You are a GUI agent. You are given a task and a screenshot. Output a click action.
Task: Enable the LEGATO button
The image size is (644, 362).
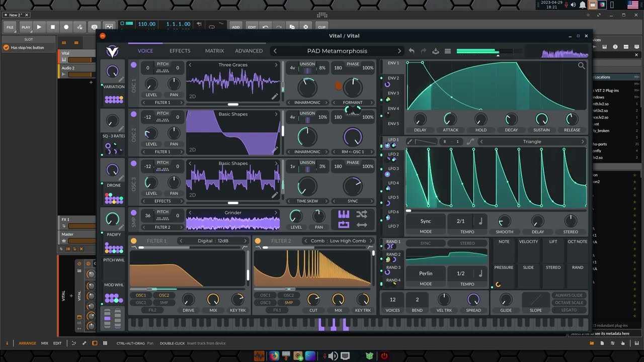(x=569, y=310)
